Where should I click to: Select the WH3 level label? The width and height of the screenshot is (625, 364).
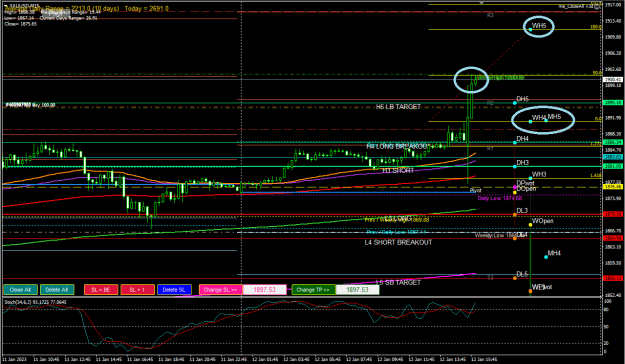[x=539, y=174]
